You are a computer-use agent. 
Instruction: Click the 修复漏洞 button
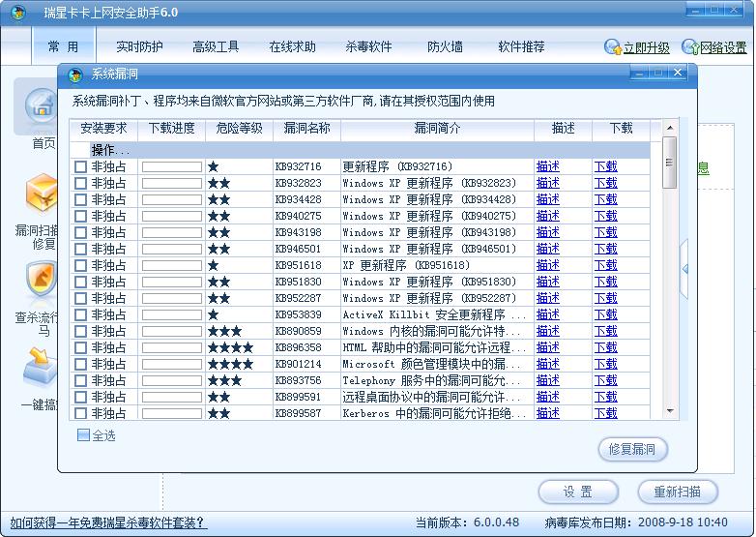(632, 449)
